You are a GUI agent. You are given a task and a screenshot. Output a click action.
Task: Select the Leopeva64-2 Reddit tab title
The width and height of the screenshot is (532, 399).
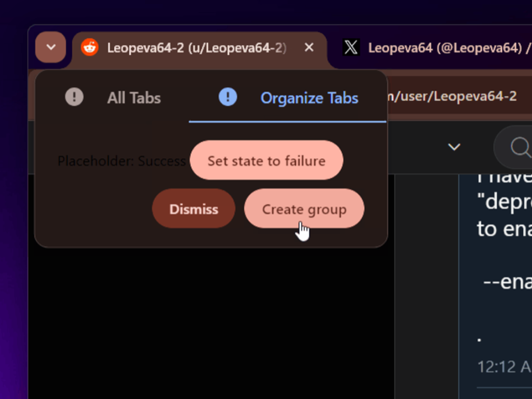197,48
